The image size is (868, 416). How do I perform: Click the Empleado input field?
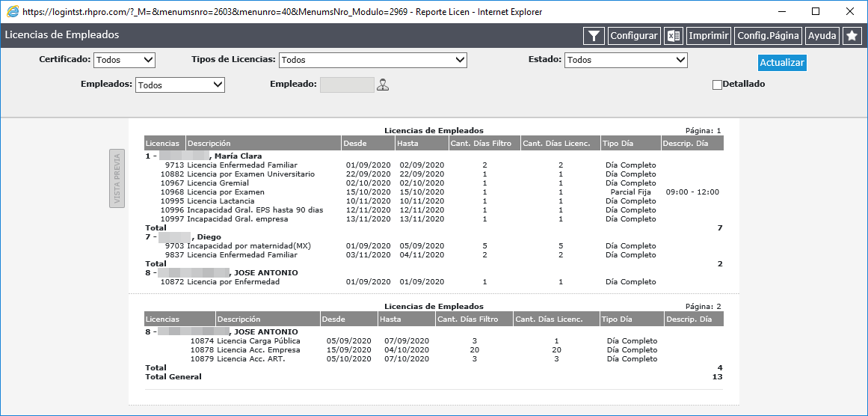point(347,85)
